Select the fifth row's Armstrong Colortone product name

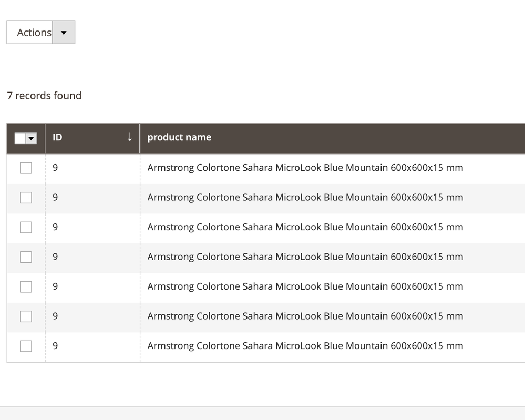(x=305, y=286)
